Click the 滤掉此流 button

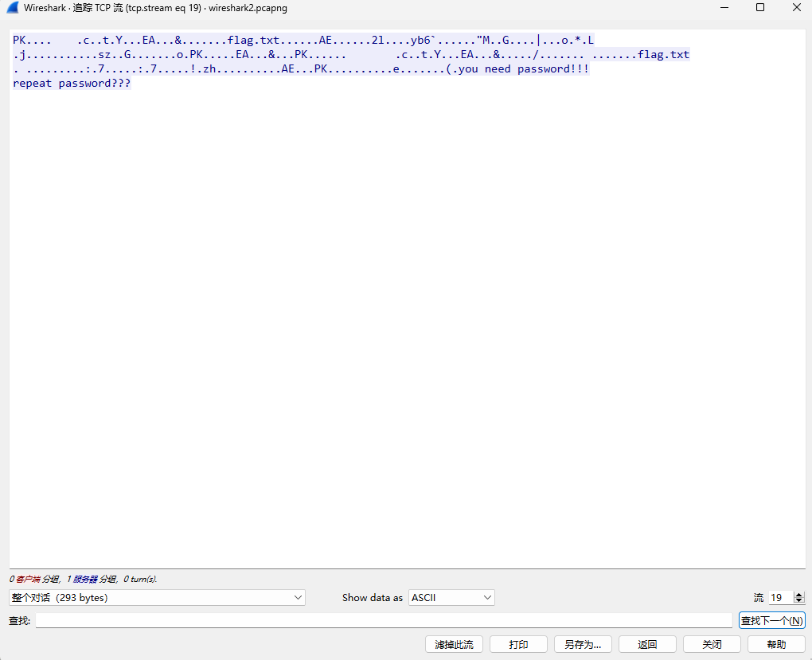[454, 644]
